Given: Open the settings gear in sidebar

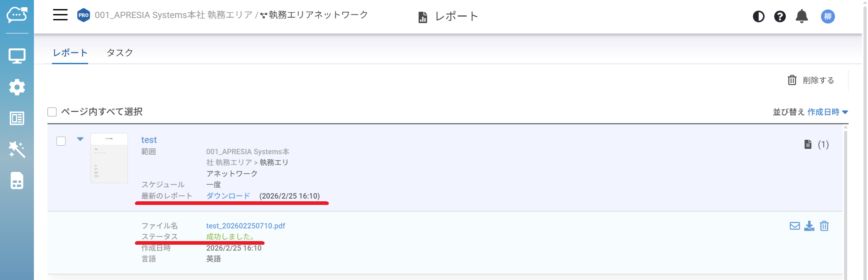Looking at the screenshot, I should click(x=17, y=87).
